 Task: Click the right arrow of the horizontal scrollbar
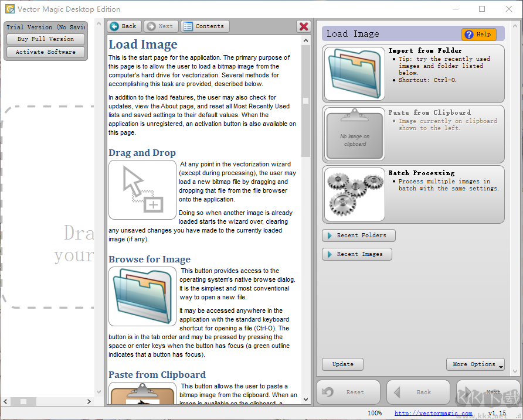coord(89,401)
